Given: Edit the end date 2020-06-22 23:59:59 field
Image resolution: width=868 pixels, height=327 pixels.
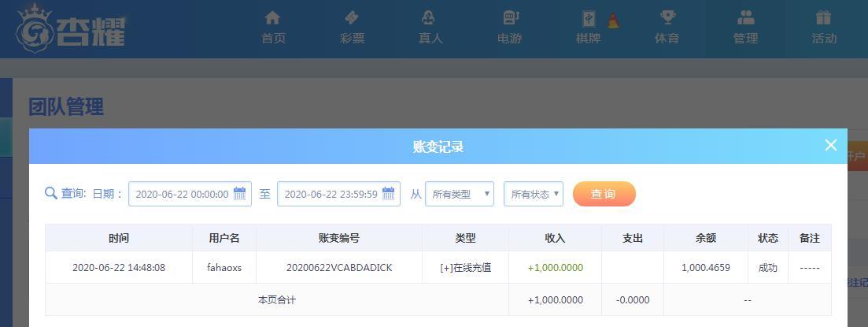Looking at the screenshot, I should (x=338, y=194).
